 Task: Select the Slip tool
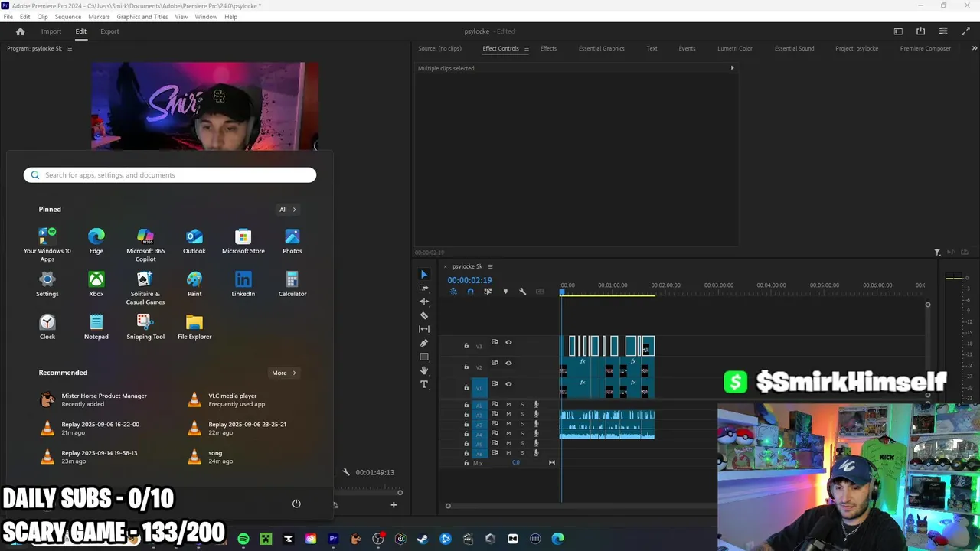424,329
